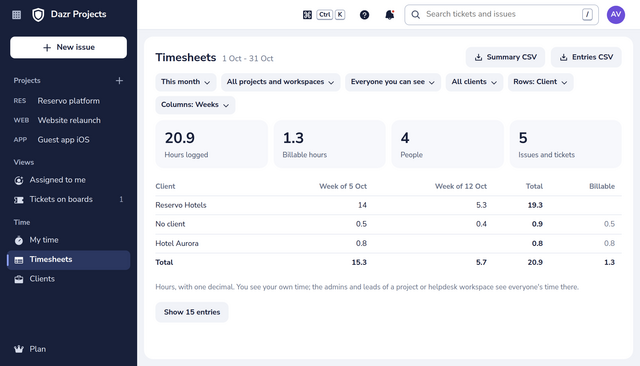
Task: Open Guest app iOS project
Action: (69, 140)
